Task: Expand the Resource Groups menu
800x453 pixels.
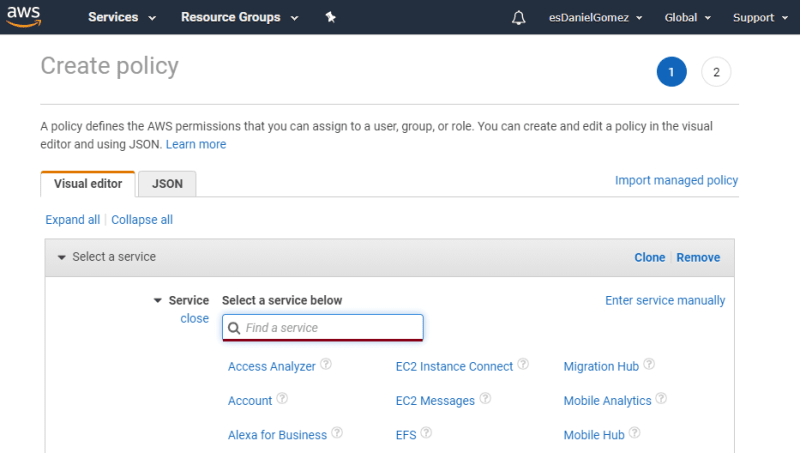Action: coord(239,17)
